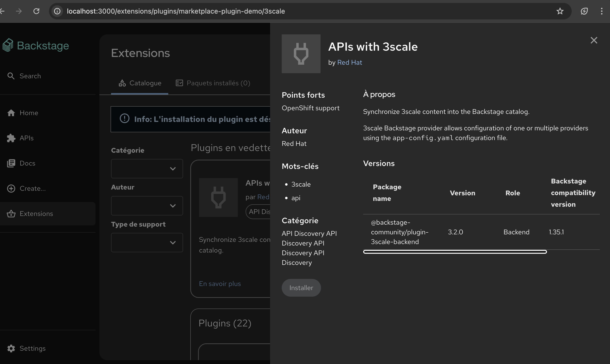This screenshot has width=610, height=364.
Task: Close the APIs with 3scale drawer
Action: pyautogui.click(x=594, y=40)
